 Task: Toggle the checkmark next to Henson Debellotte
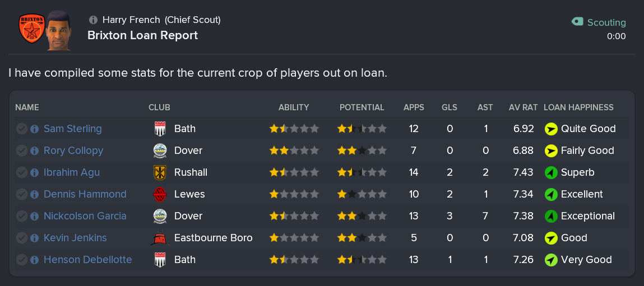(22, 260)
